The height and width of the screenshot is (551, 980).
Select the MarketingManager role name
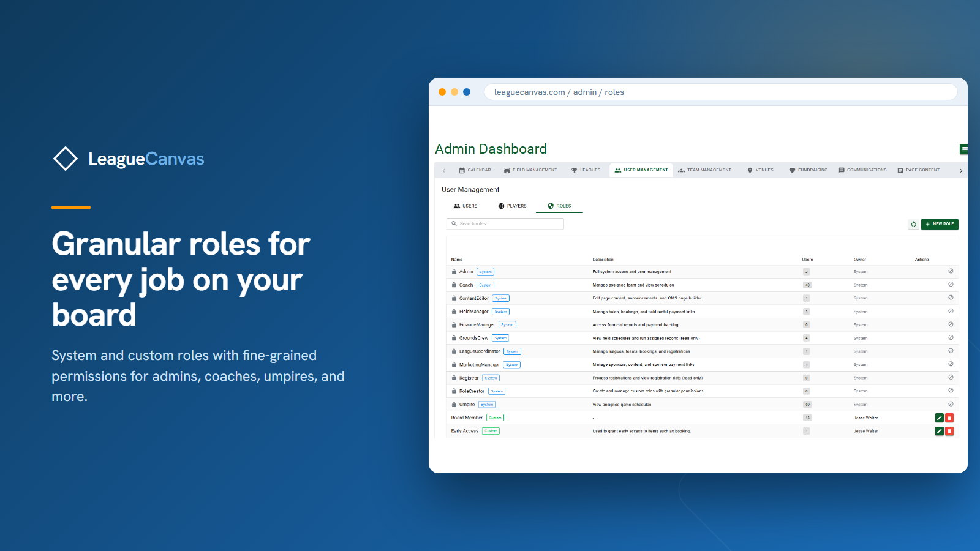[480, 365]
